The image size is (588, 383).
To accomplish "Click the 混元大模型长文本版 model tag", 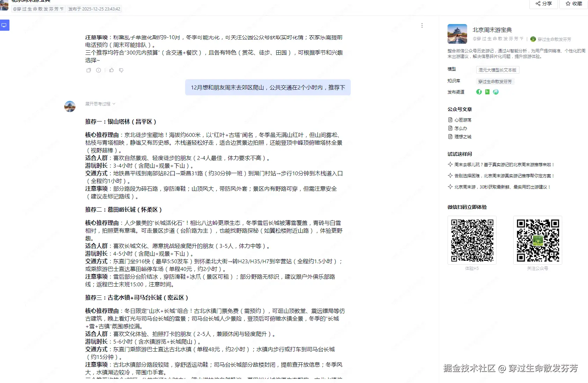I will (498, 70).
